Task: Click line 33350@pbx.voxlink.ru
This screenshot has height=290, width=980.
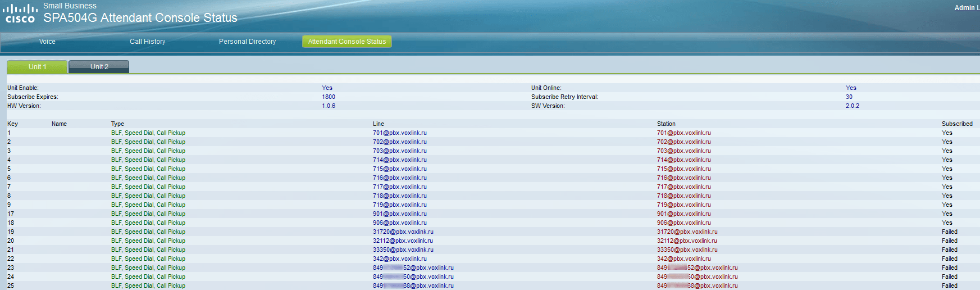Action: tap(403, 250)
